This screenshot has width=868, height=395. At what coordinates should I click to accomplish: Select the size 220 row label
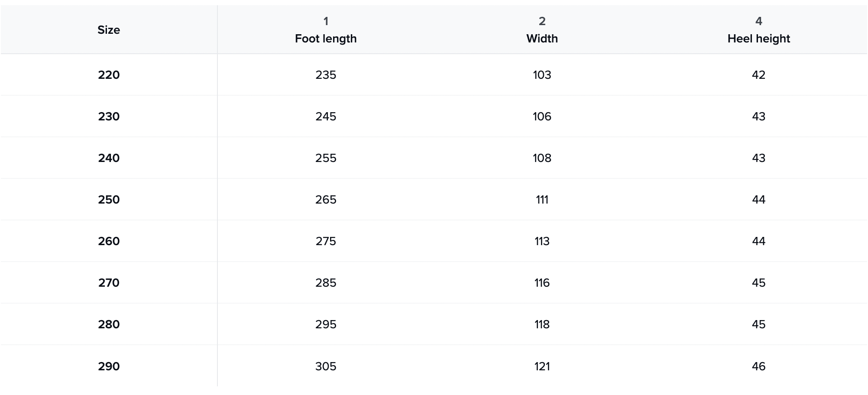click(109, 75)
